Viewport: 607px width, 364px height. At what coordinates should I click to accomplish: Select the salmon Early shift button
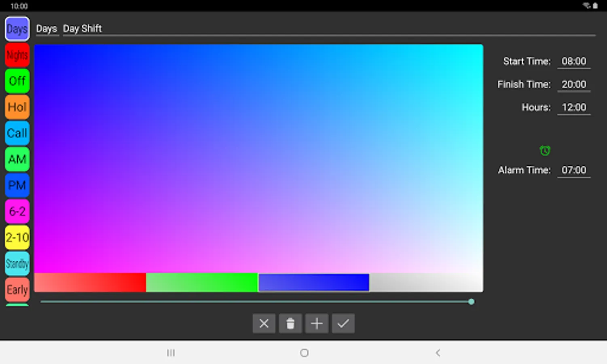pos(17,290)
